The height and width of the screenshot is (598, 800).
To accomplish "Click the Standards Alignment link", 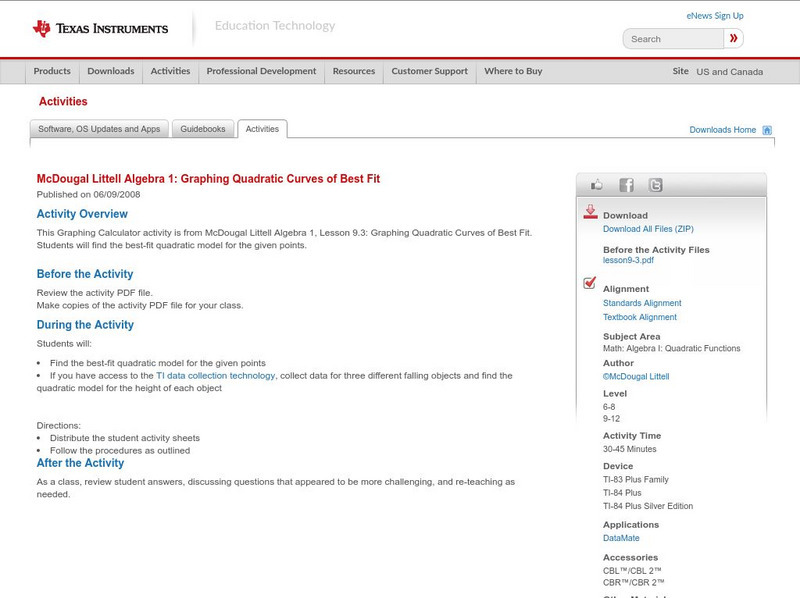I will point(642,303).
